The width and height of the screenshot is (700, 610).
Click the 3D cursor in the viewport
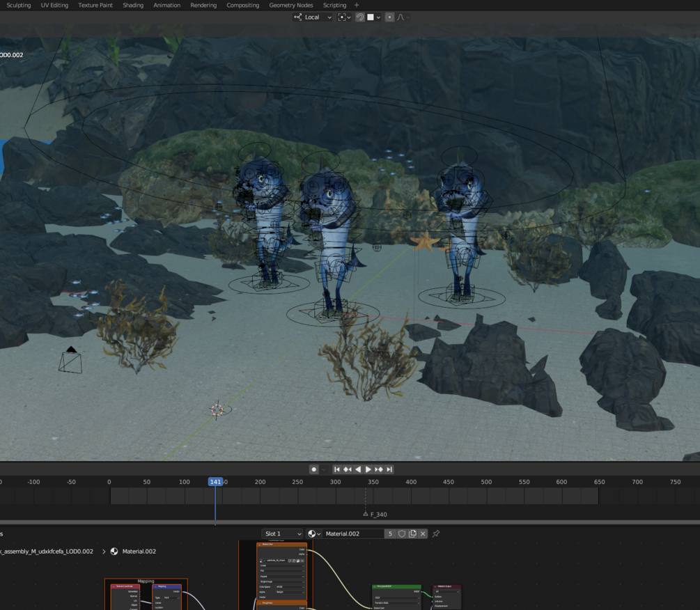[217, 409]
